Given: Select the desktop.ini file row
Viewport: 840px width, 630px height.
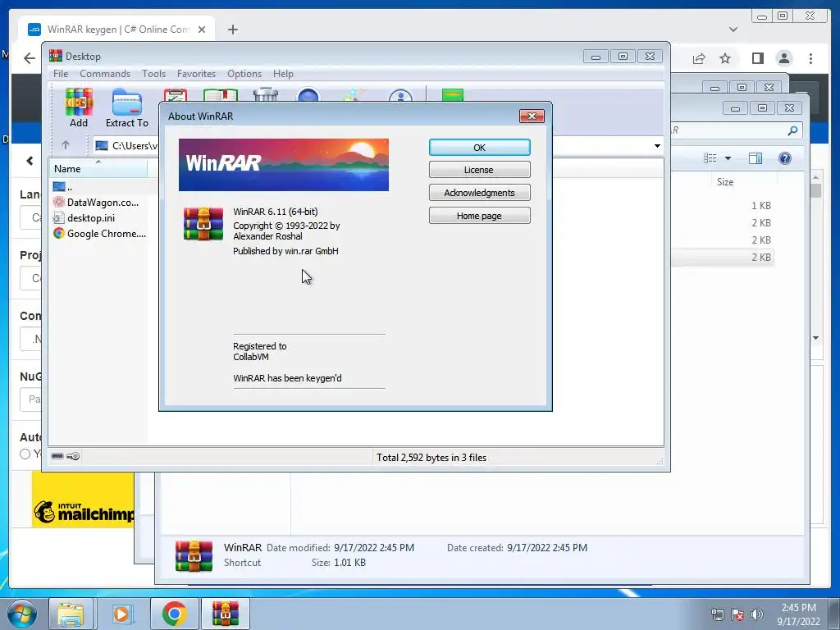Looking at the screenshot, I should 84,218.
